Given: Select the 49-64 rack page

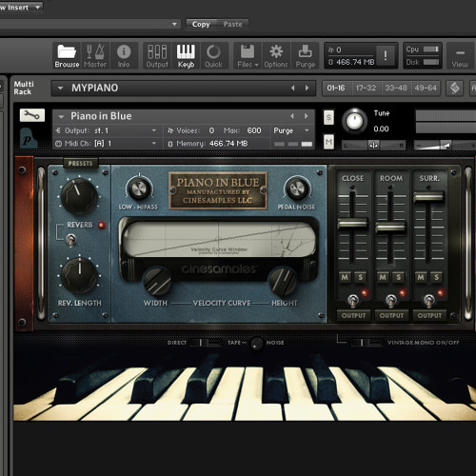Looking at the screenshot, I should click(426, 88).
